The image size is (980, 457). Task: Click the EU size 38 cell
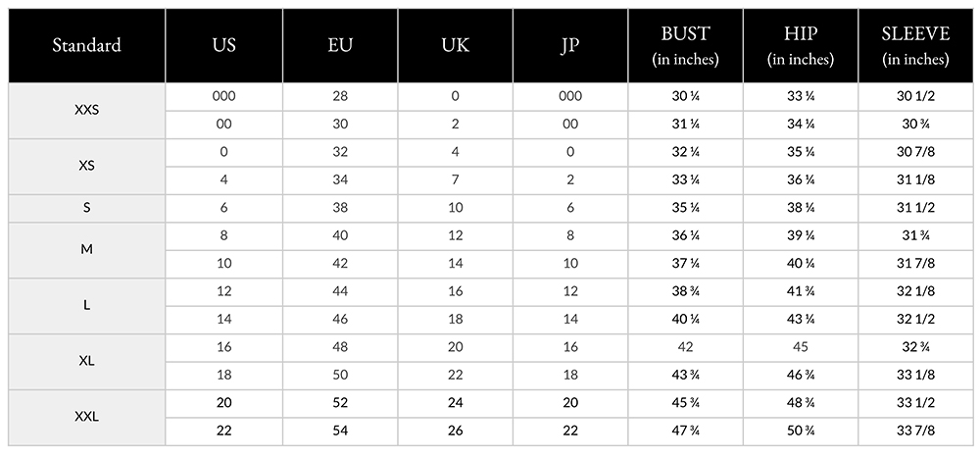coord(341,208)
